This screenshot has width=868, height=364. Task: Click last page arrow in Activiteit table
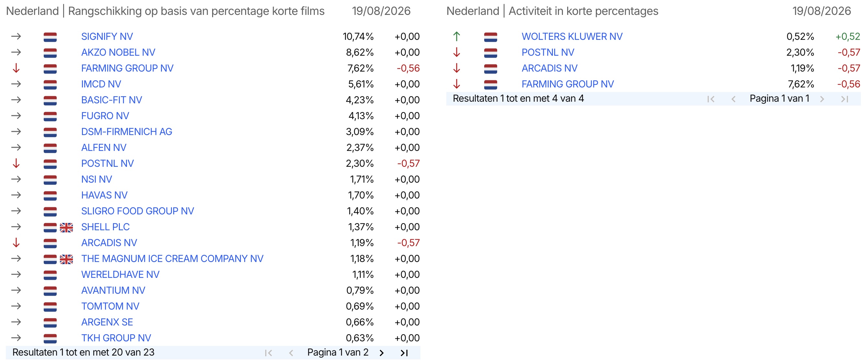pos(845,99)
